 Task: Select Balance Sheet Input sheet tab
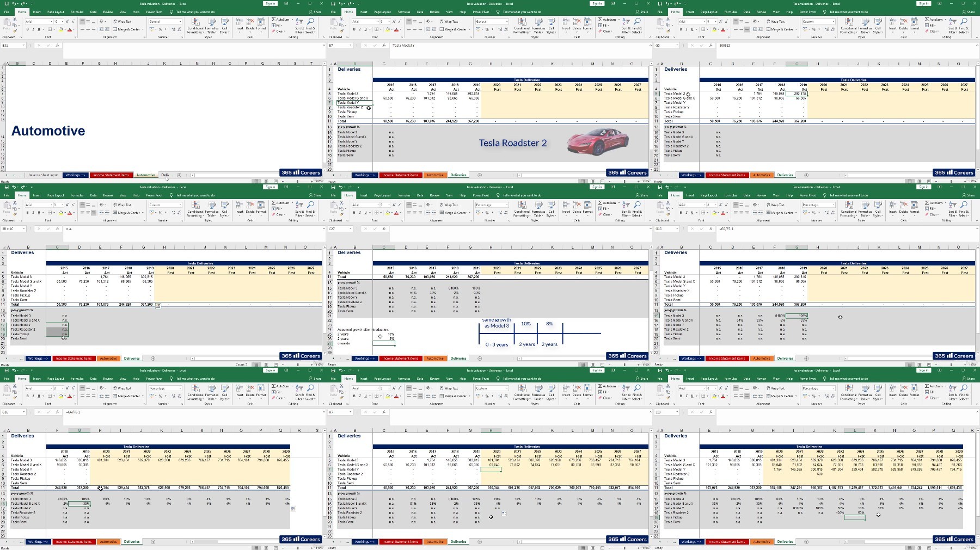point(43,175)
